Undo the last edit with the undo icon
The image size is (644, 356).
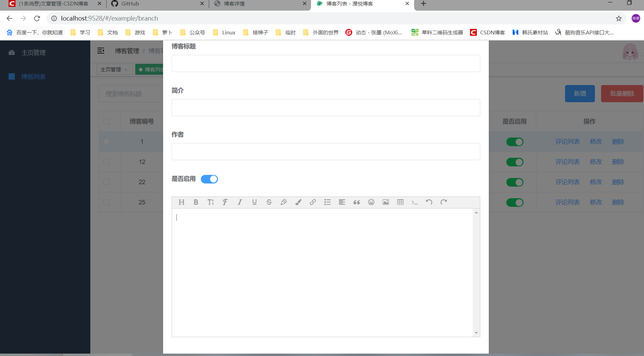click(429, 202)
